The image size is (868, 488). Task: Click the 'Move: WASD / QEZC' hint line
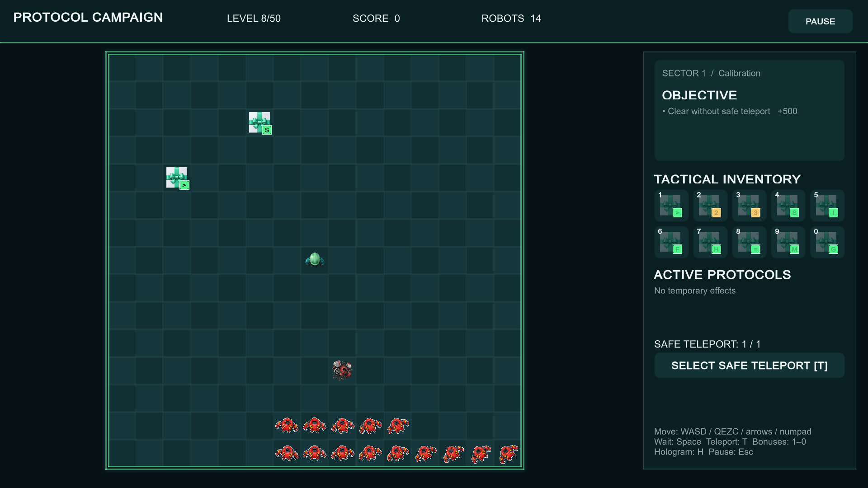tap(732, 432)
